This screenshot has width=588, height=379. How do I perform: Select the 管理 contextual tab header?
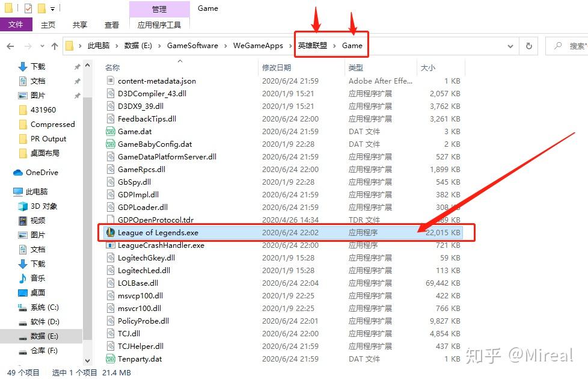click(159, 9)
